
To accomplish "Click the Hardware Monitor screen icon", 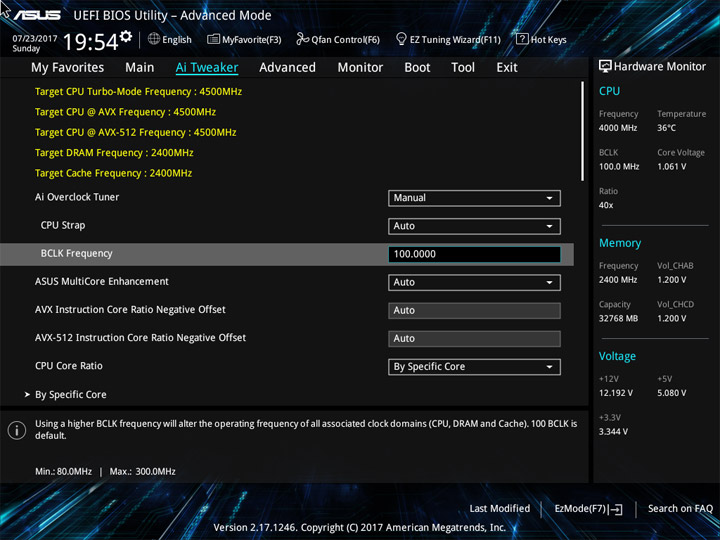I will (605, 67).
